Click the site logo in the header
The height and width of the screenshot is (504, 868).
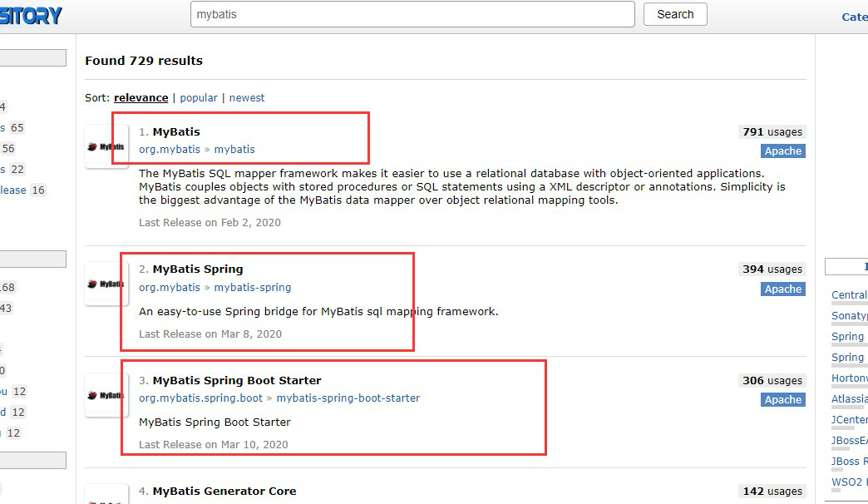click(x=31, y=16)
